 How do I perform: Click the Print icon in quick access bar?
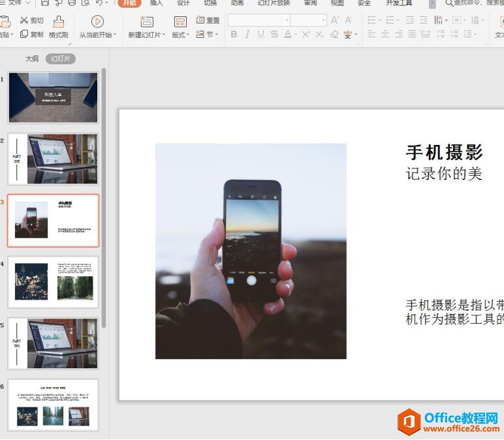pyautogui.click(x=72, y=3)
